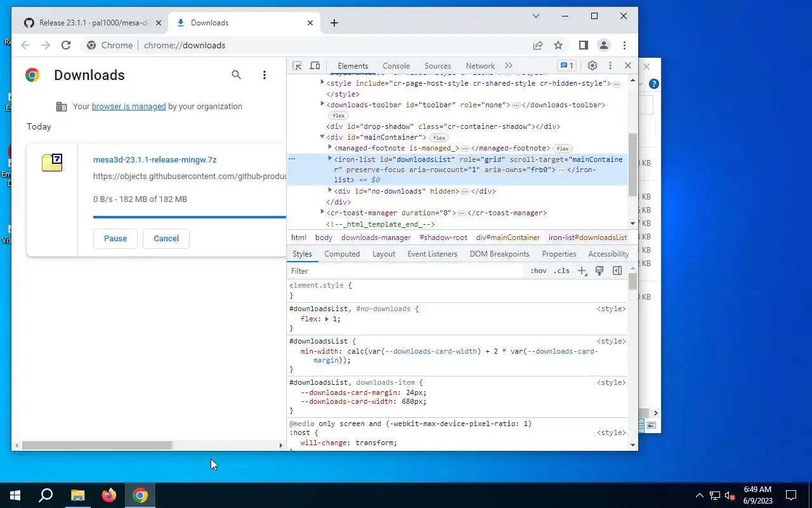Open the Computed styles tab

tap(342, 254)
